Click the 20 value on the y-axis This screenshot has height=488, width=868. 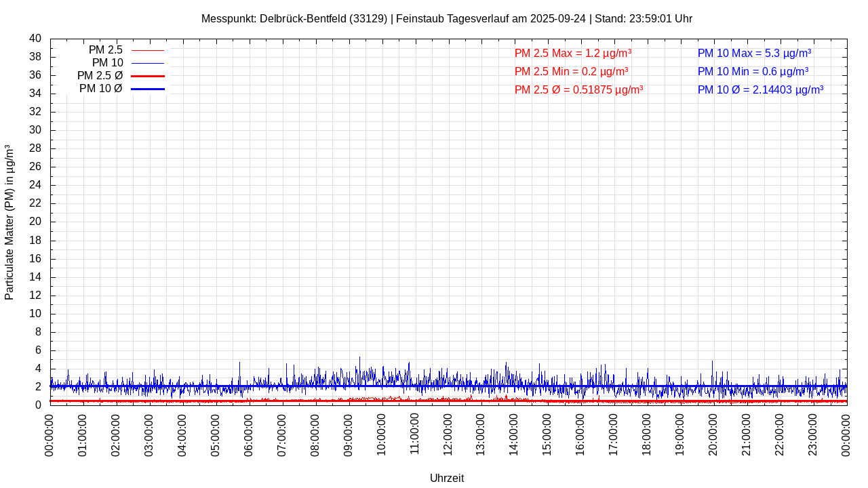click(x=35, y=222)
